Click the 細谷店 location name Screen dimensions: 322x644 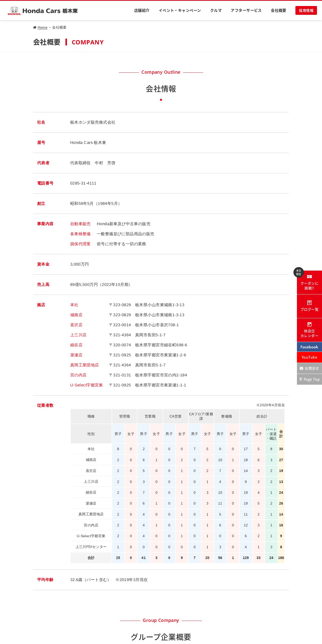coord(76,345)
